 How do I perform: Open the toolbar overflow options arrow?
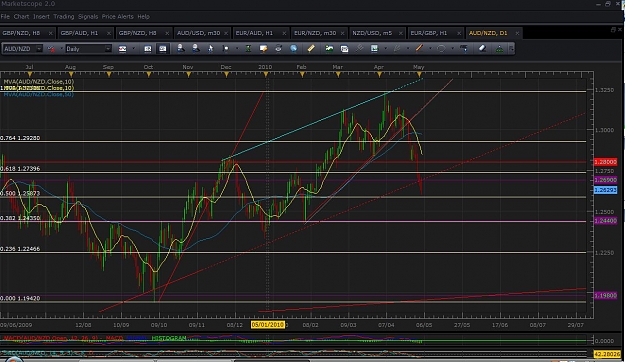[511, 49]
